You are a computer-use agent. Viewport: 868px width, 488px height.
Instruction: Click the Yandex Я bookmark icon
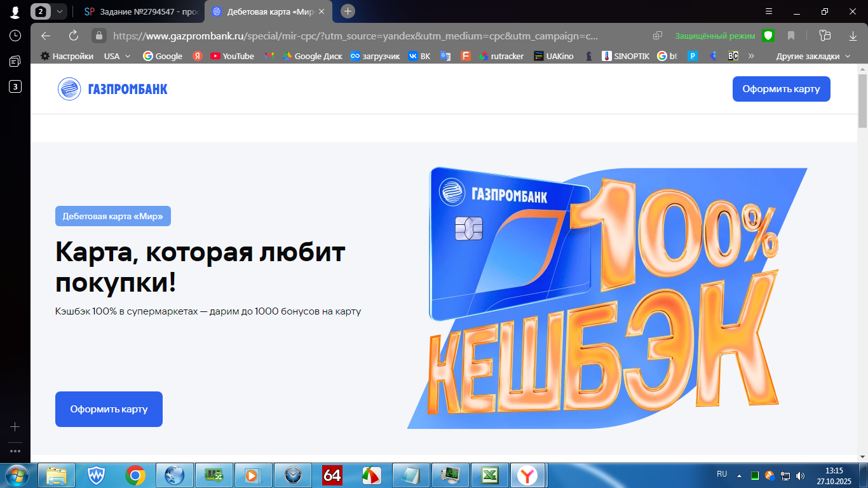[x=198, y=56]
